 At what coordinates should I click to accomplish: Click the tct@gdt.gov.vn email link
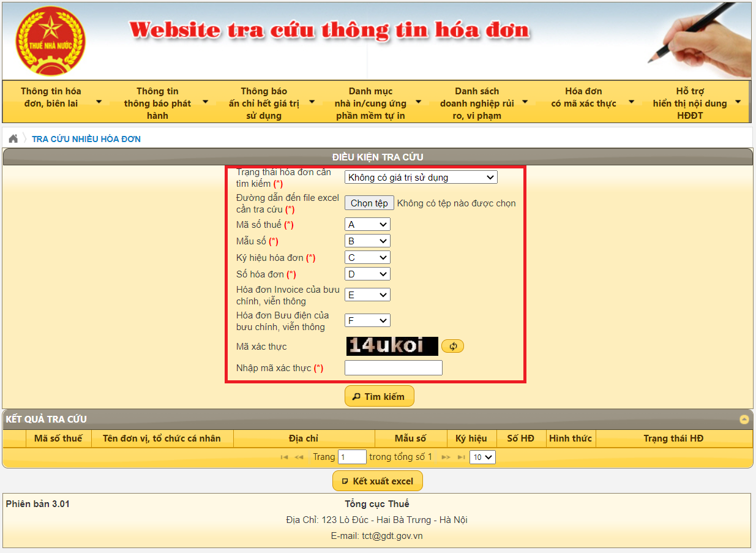(x=392, y=535)
